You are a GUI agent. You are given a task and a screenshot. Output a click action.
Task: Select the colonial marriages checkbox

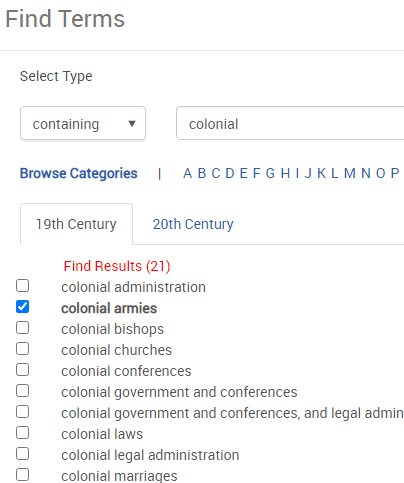pyautogui.click(x=23, y=475)
